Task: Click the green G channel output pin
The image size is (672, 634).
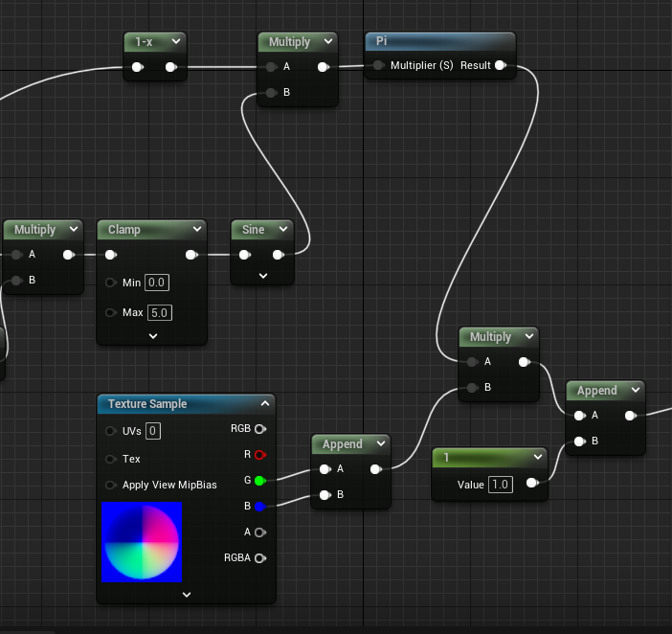Action: point(260,481)
